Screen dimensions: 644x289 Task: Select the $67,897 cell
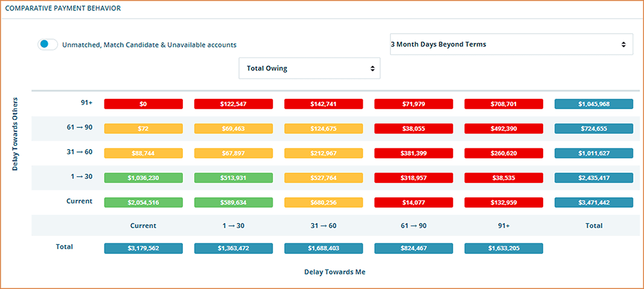coord(234,153)
